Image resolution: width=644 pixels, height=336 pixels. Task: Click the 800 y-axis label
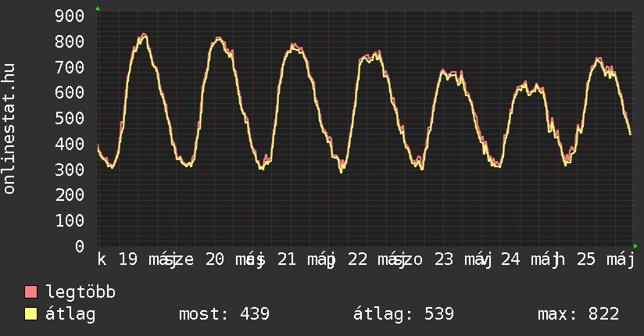tap(70, 42)
